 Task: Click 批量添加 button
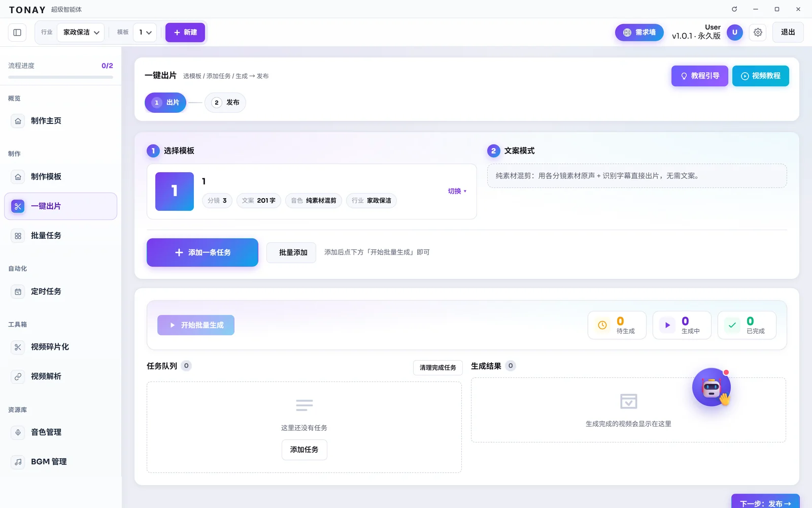(291, 252)
